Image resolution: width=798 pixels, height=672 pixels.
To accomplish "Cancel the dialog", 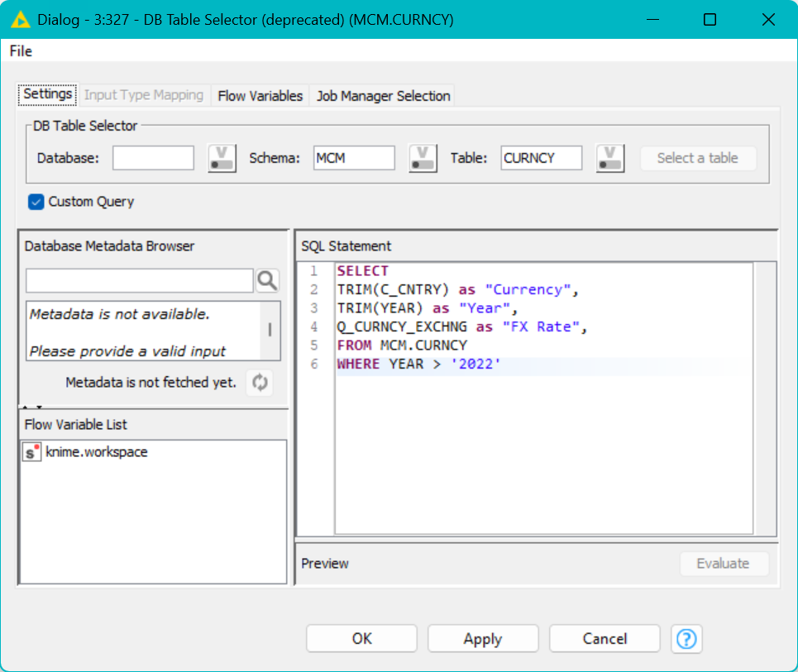I will point(604,639).
